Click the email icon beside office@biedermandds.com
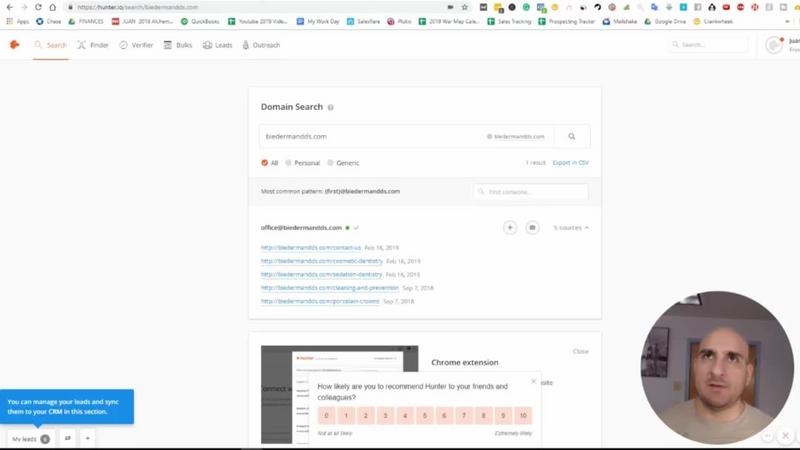The image size is (800, 450). 532,228
